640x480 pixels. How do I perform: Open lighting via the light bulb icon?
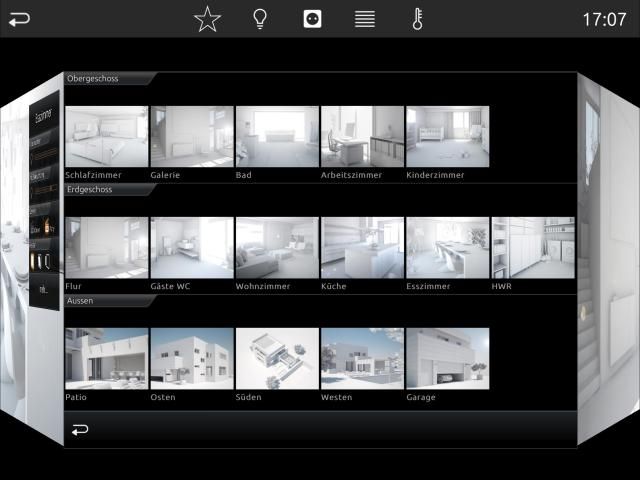point(260,19)
